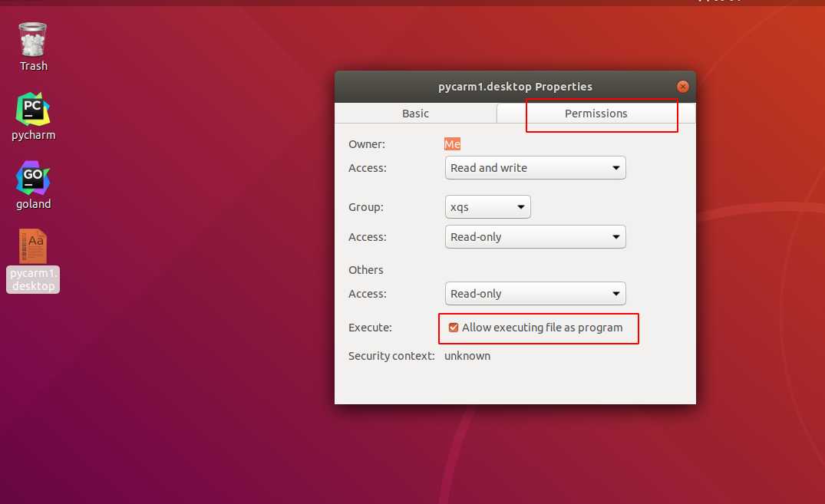The height and width of the screenshot is (504, 825).
Task: Click the Execute: label
Action: tap(370, 328)
